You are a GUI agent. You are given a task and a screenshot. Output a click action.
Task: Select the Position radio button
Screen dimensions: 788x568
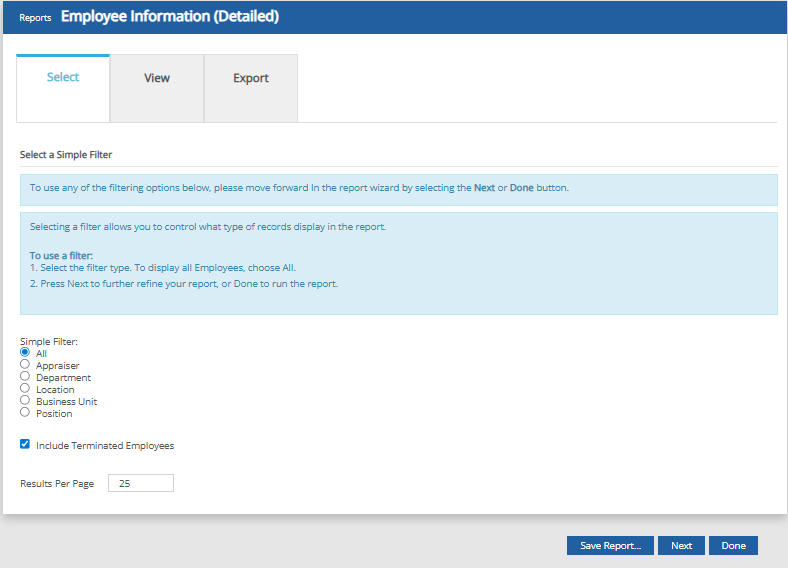point(25,413)
